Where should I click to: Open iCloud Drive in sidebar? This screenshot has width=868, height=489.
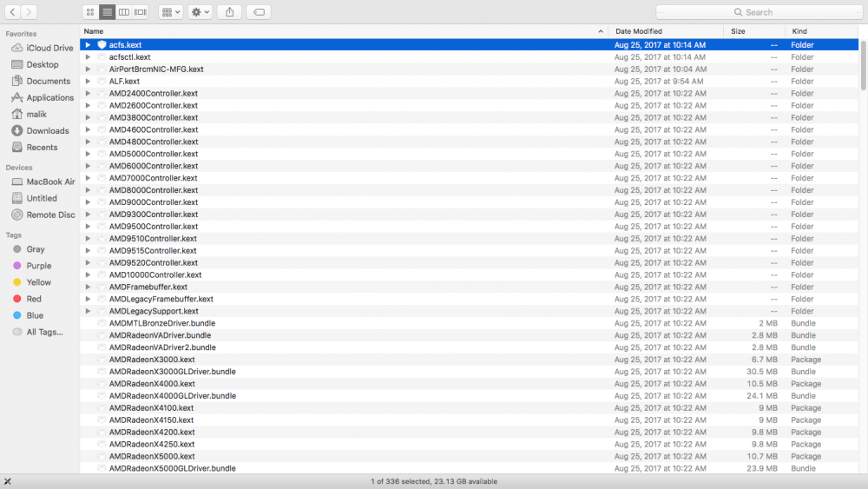[49, 49]
